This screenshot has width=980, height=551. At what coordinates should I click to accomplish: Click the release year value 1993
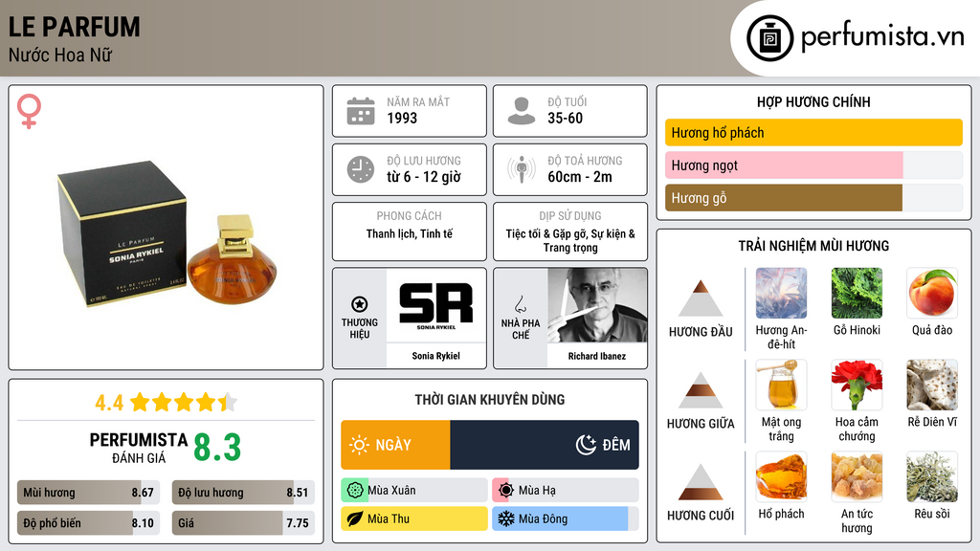(402, 118)
